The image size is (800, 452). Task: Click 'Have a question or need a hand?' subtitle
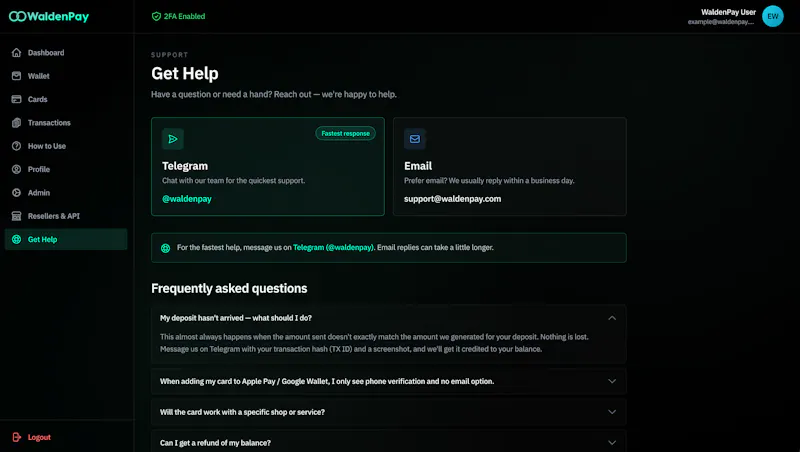(x=274, y=94)
